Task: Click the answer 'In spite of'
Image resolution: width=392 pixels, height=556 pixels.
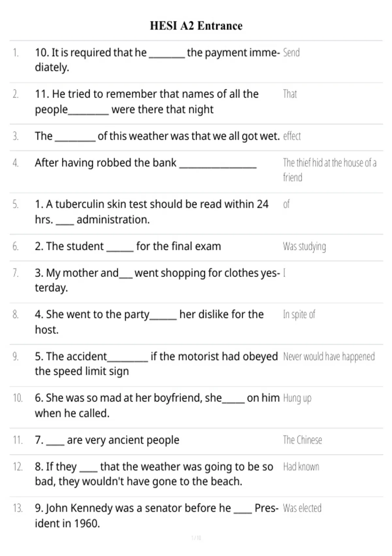Action: point(299,315)
